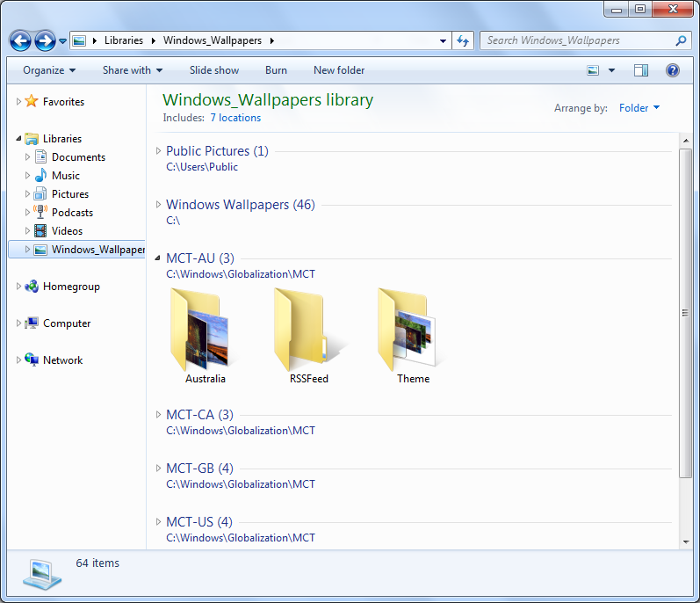Select Computer in the navigation pane
The image size is (700, 603).
[x=67, y=323]
